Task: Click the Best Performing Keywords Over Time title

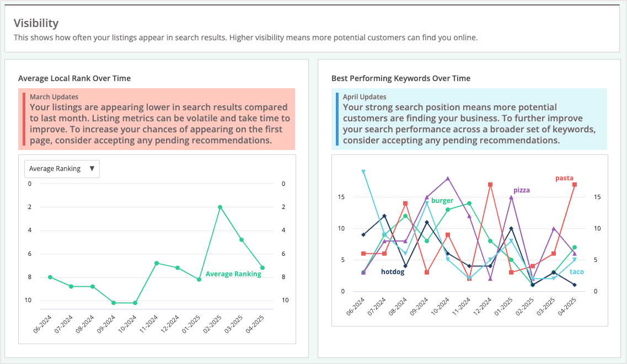Action: coord(400,78)
